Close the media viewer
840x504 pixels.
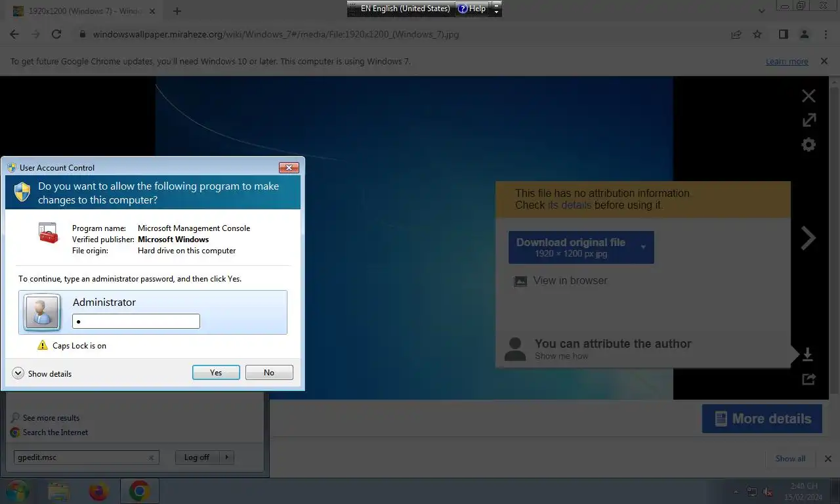click(808, 96)
